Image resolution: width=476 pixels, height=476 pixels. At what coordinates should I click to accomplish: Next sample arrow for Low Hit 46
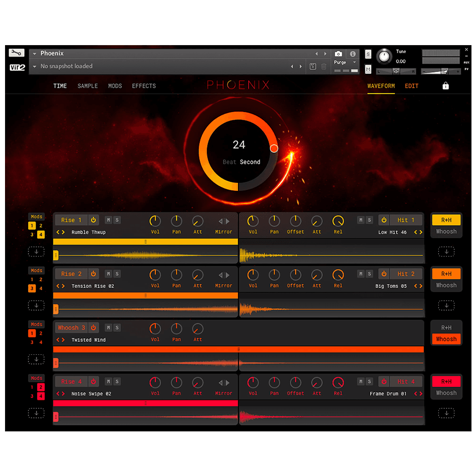coord(421,232)
